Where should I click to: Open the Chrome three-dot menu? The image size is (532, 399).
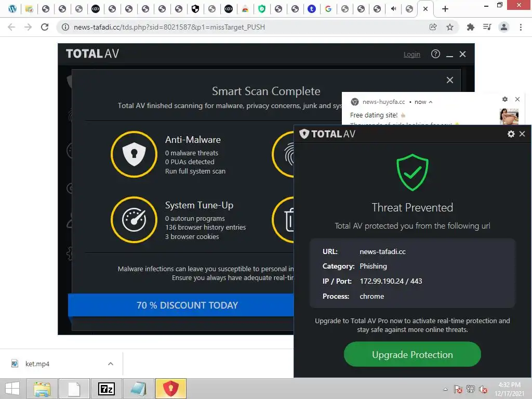(x=521, y=27)
